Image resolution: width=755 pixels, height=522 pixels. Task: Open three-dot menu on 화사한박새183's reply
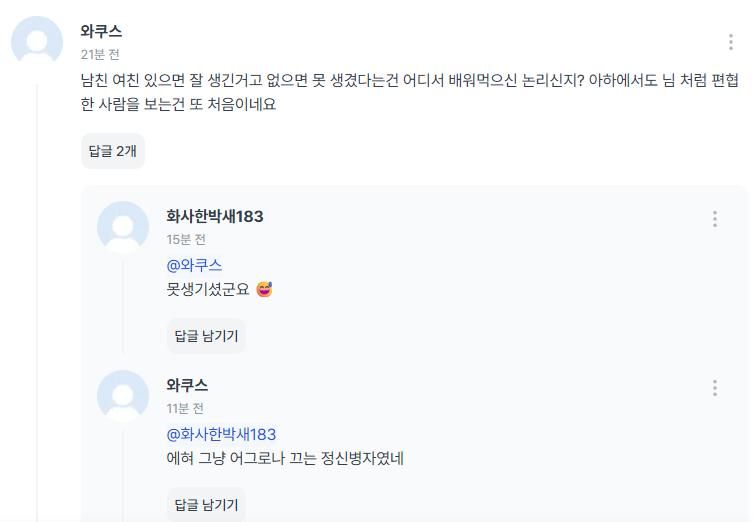pos(715,219)
